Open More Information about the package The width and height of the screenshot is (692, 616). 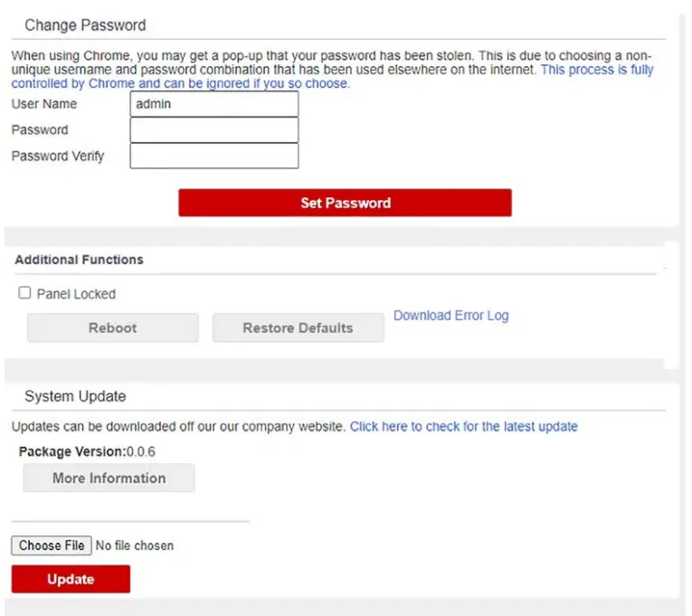pos(109,478)
